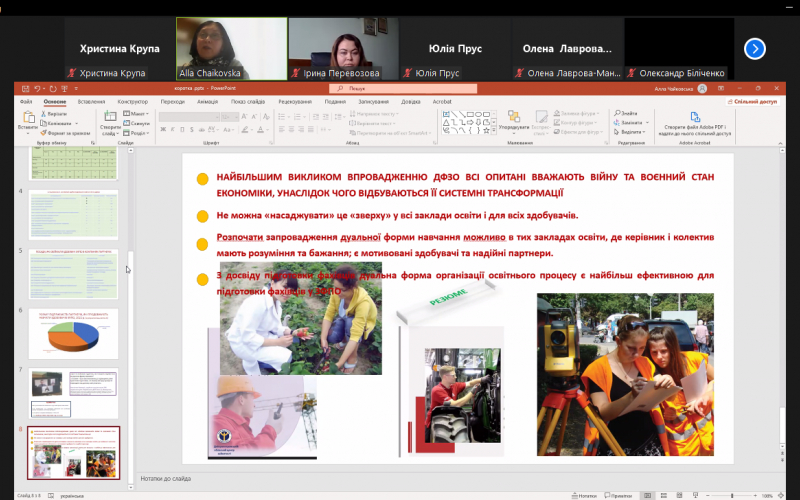
Task: Click the Share (Спільний доступ) button
Action: [752, 102]
